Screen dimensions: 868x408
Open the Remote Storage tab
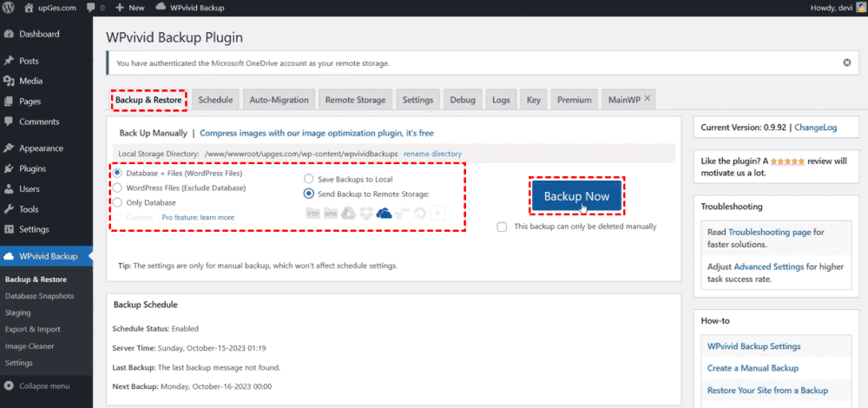[x=355, y=100]
